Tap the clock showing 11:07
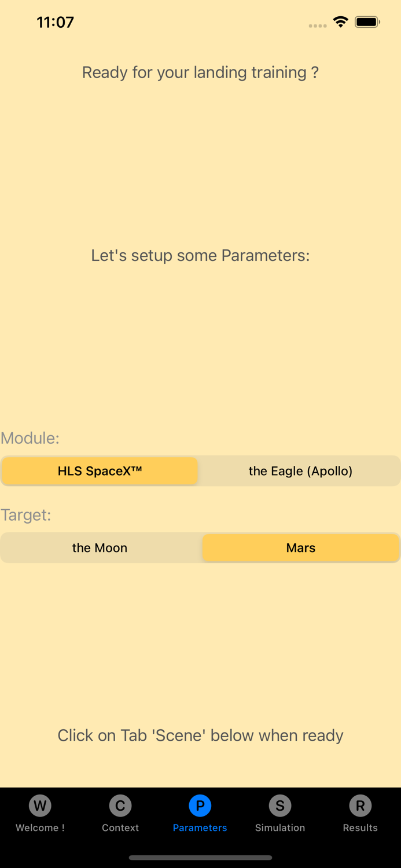The width and height of the screenshot is (401, 868). (55, 22)
